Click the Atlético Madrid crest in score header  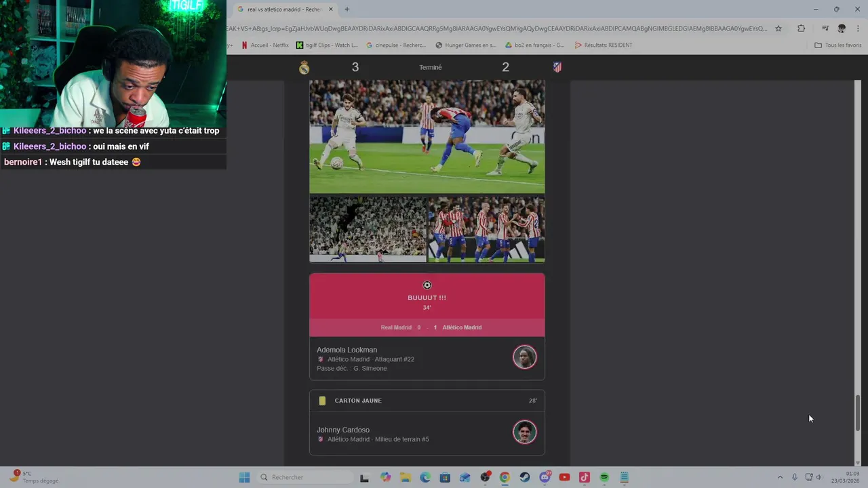pyautogui.click(x=557, y=67)
